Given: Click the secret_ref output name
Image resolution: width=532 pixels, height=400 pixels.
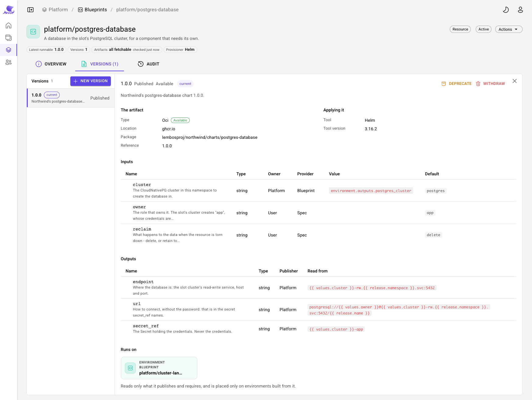Looking at the screenshot, I should pyautogui.click(x=146, y=326).
